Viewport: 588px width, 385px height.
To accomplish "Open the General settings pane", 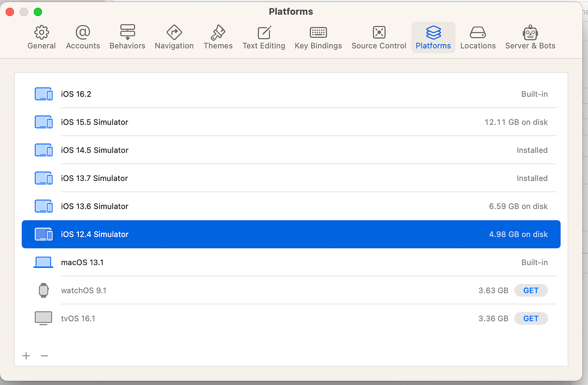I will 41,37.
